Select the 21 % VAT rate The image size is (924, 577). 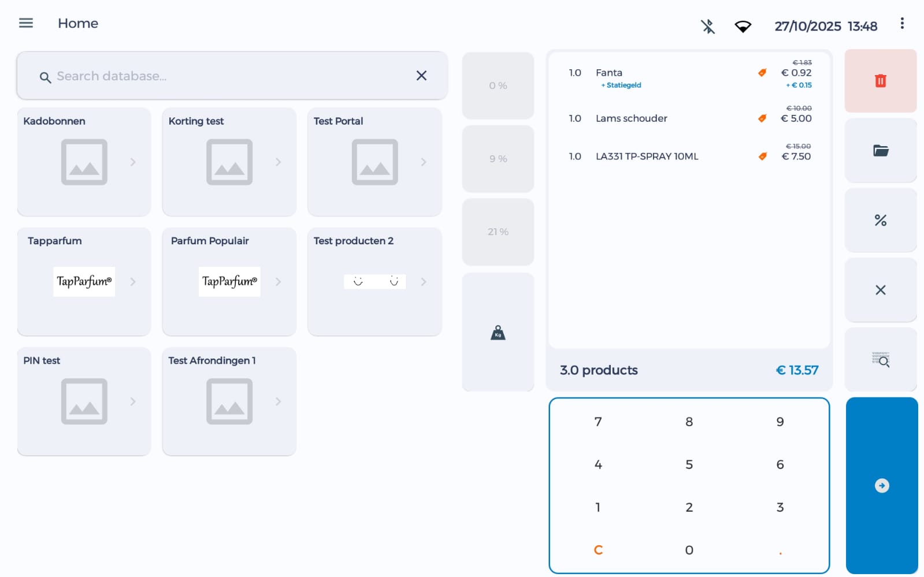pos(498,232)
